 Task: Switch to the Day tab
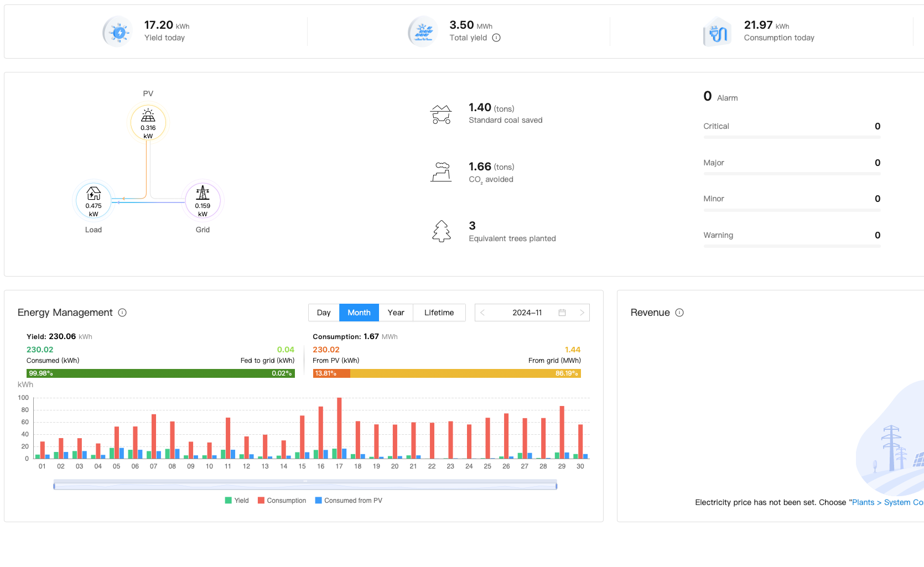[324, 313]
